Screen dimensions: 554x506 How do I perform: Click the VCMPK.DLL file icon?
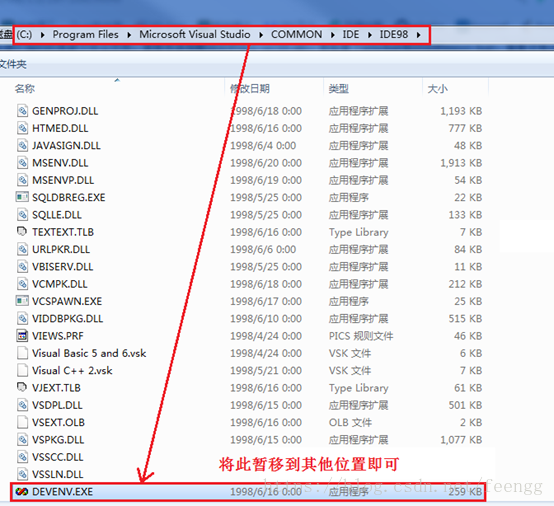pyautogui.click(x=22, y=284)
